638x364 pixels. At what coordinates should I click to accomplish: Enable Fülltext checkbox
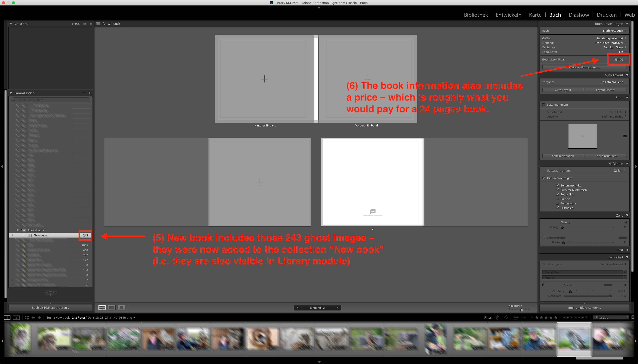tap(557, 199)
